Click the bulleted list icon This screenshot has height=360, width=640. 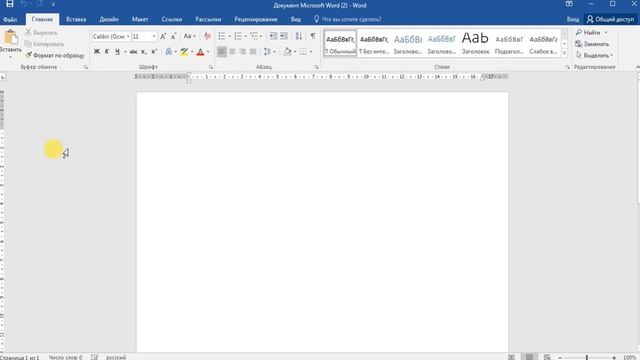pyautogui.click(x=222, y=36)
